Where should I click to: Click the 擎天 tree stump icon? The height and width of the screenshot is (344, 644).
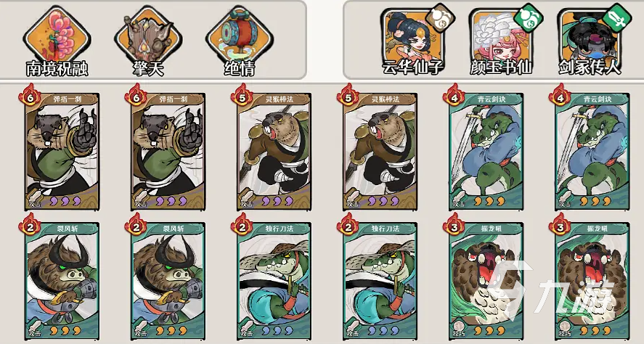pyautogui.click(x=148, y=36)
